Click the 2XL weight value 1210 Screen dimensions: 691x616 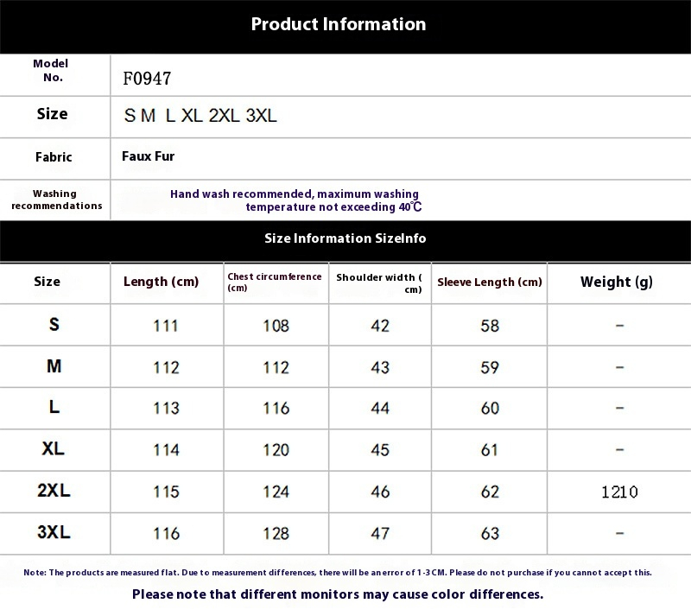click(619, 492)
